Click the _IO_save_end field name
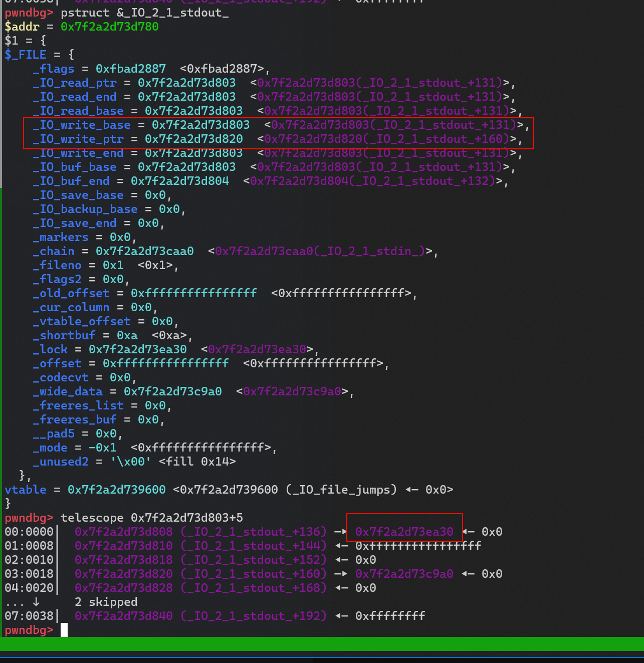 point(75,223)
